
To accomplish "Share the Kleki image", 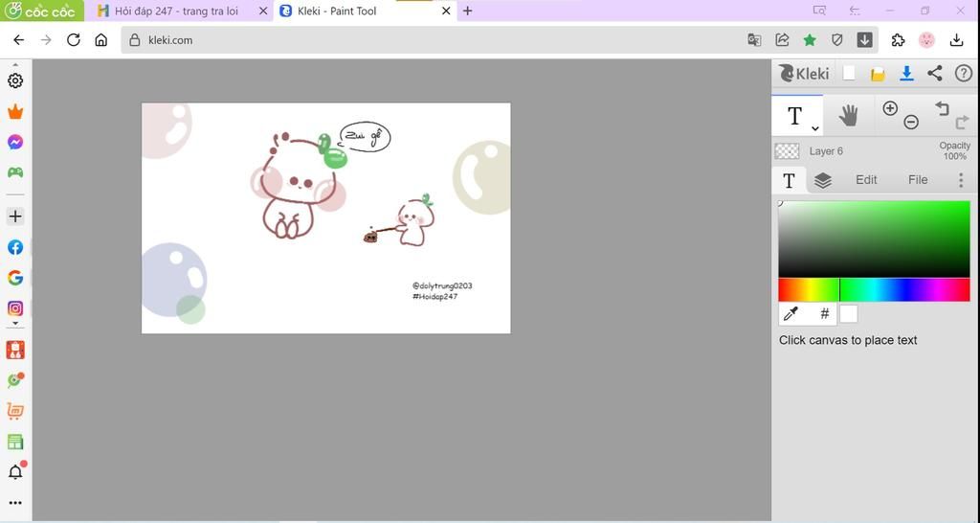I will [x=935, y=73].
